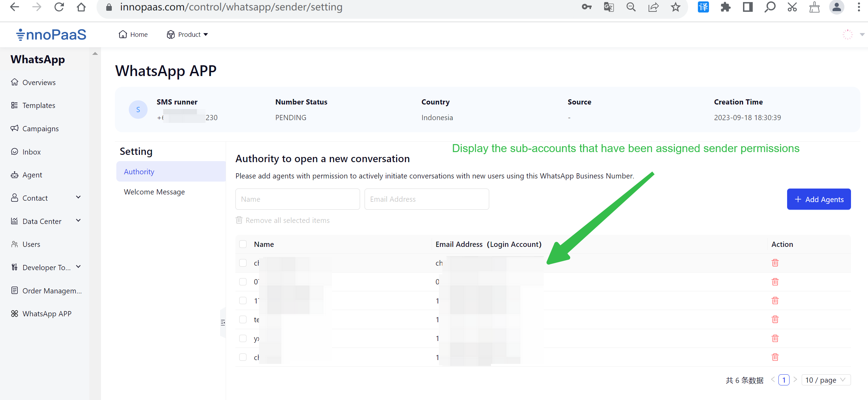Delete the first agent row with trash icon
The image size is (868, 400).
tap(775, 263)
